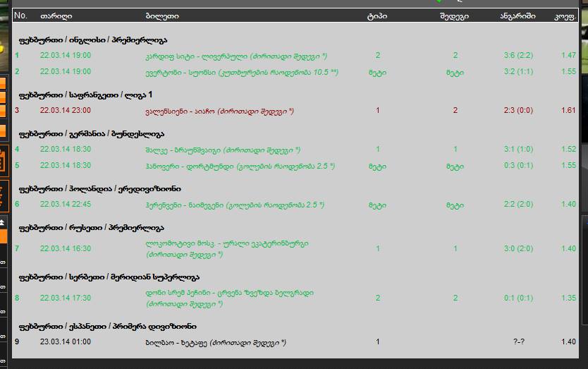The image size is (588, 369).
Task: Click coefficient '1.40' in the ლოკომოტივი row
Action: tap(568, 248)
